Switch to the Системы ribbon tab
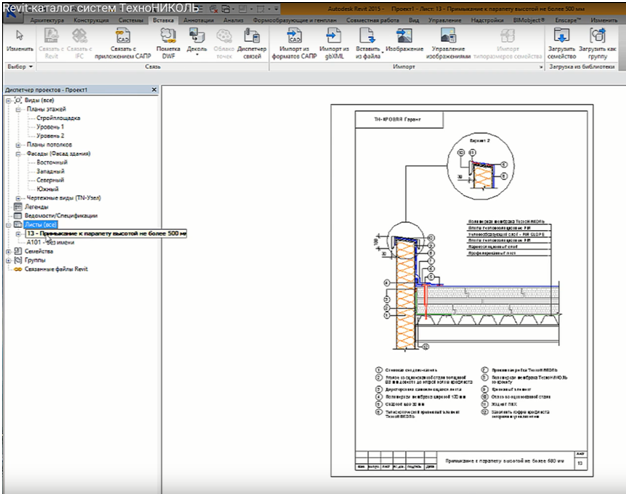Screen dimensions: 628x496 pos(131,20)
